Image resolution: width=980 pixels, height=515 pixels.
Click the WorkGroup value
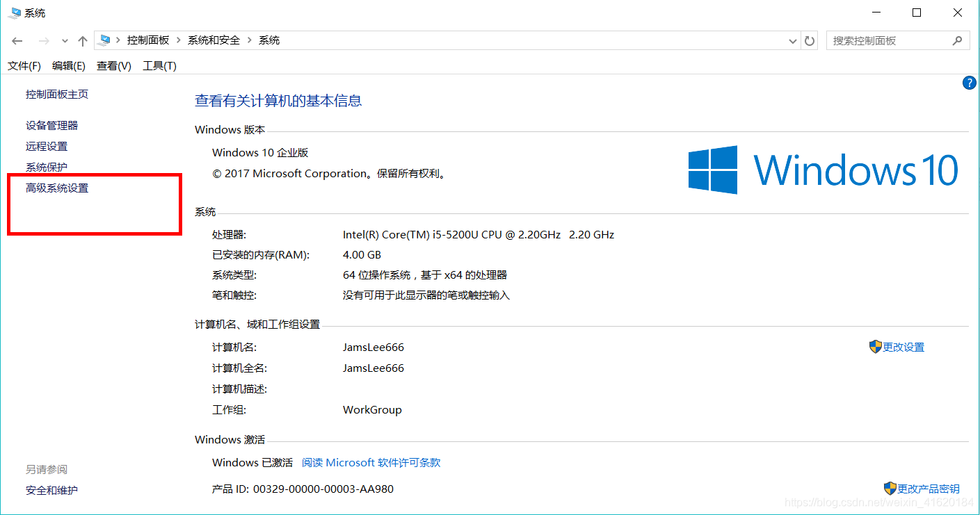point(372,410)
